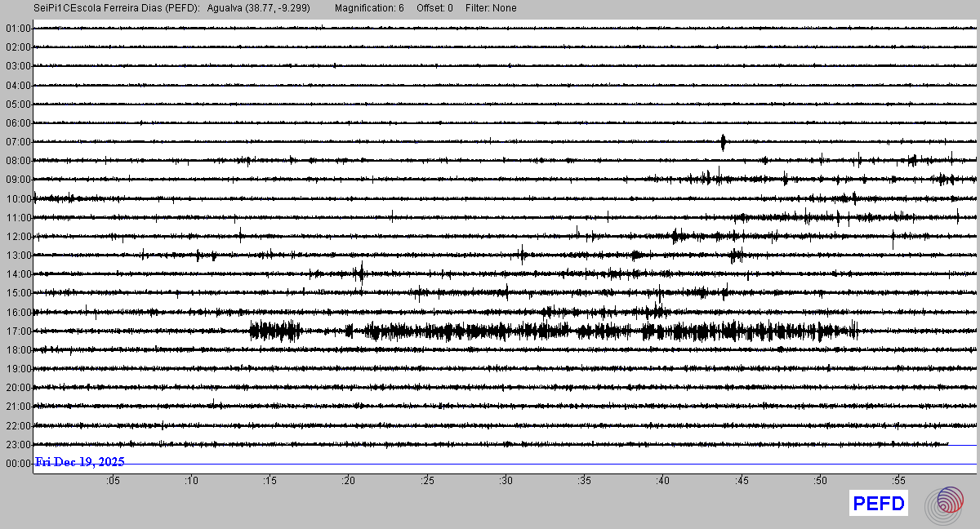Click the 'Fri Dec 19, 2025' date label

point(79,462)
